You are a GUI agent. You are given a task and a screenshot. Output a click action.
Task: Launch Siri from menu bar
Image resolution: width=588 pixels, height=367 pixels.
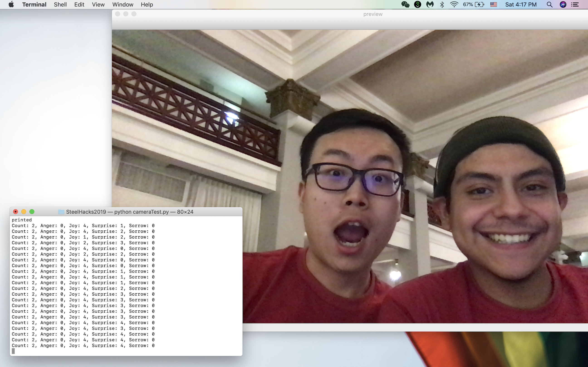pos(563,4)
